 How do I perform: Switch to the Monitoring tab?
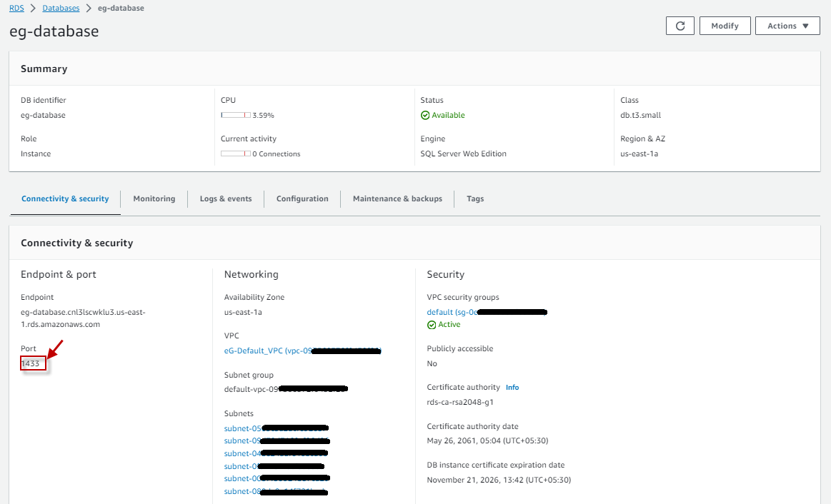[x=154, y=198]
